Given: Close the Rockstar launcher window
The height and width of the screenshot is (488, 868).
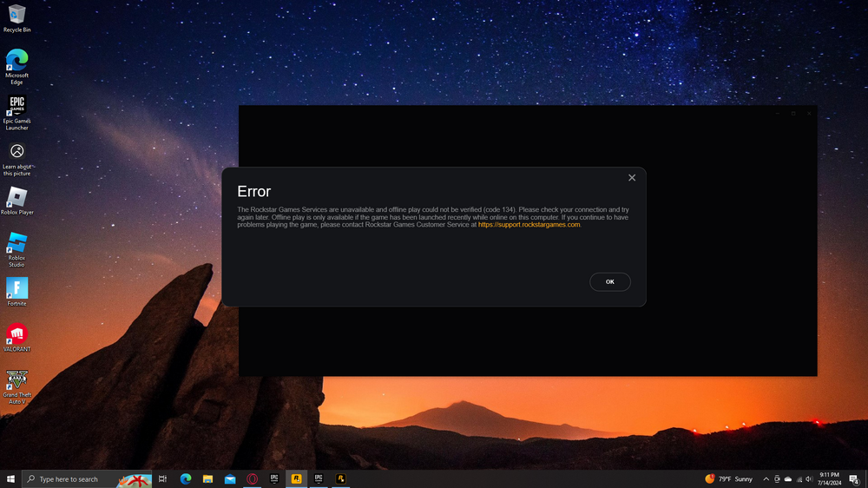Looking at the screenshot, I should click(809, 114).
